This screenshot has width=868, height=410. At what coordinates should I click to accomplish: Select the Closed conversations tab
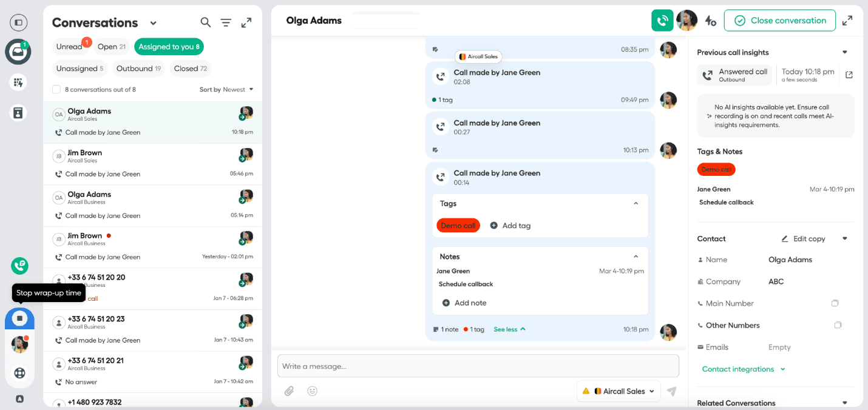pos(190,69)
